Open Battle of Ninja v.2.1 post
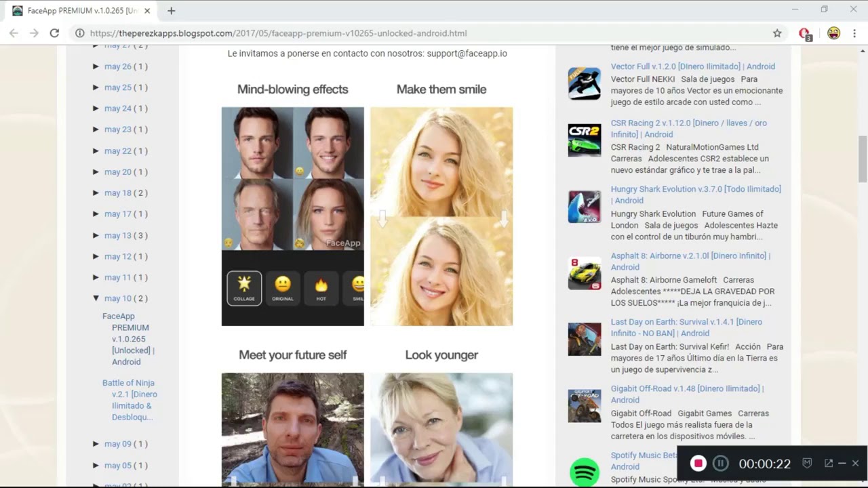 click(x=130, y=400)
